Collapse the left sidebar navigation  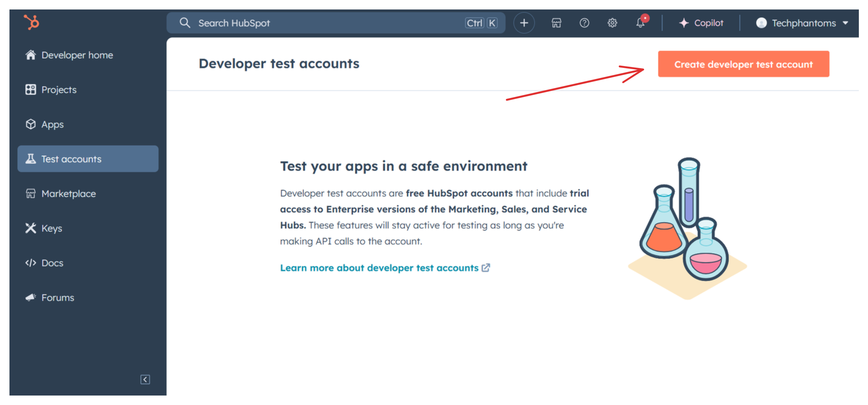pyautogui.click(x=145, y=379)
